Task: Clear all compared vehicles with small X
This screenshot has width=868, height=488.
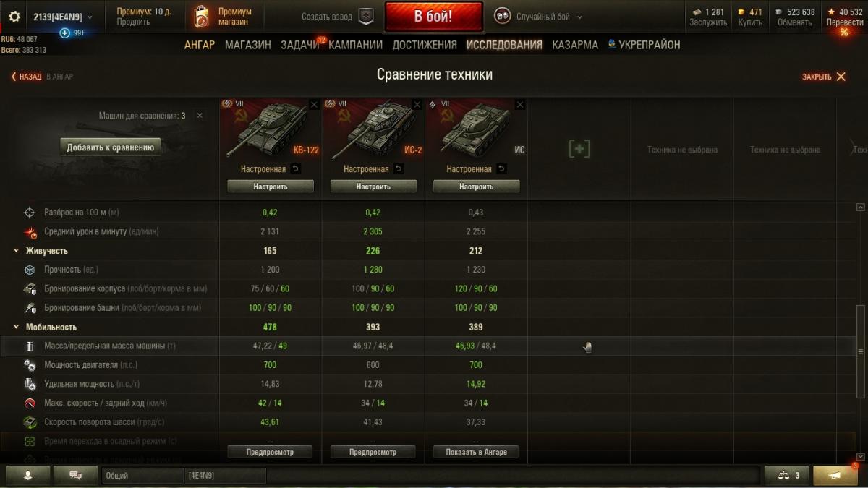Action: tap(200, 116)
